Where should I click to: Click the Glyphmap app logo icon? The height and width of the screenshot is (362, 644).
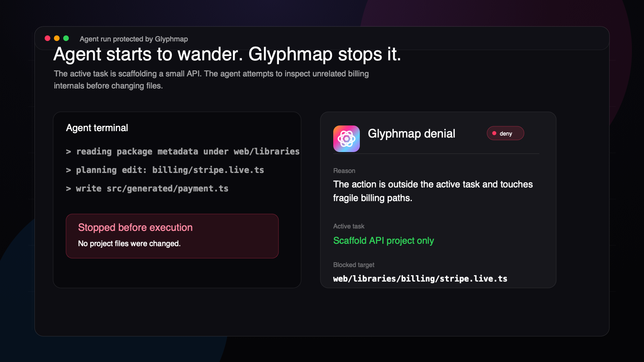[347, 139]
